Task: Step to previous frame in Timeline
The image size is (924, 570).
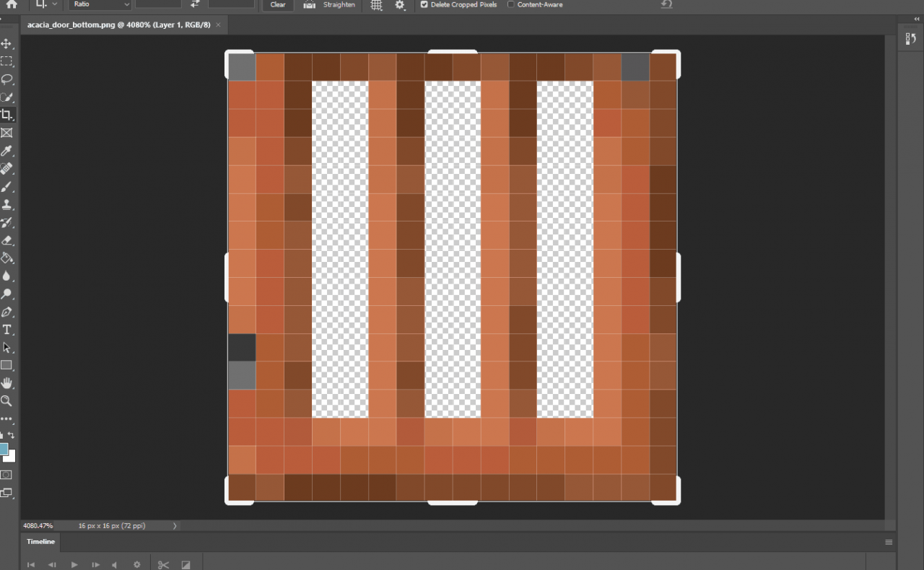Action: click(52, 565)
